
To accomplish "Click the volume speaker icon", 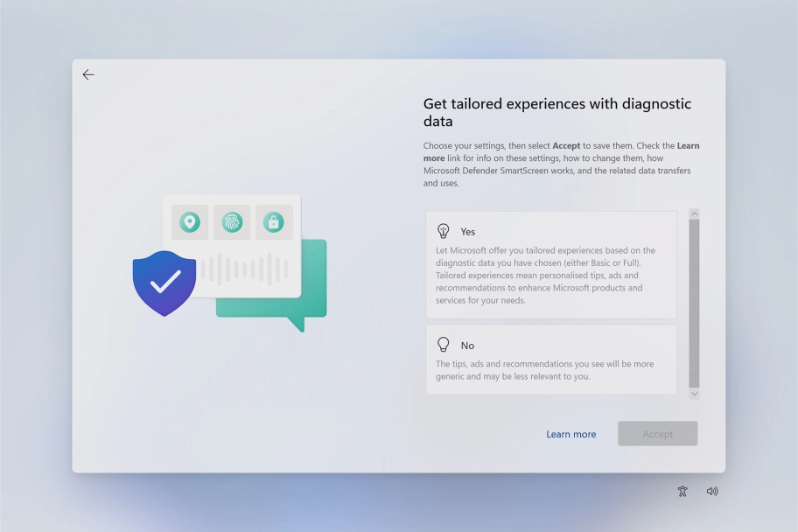I will click(712, 492).
